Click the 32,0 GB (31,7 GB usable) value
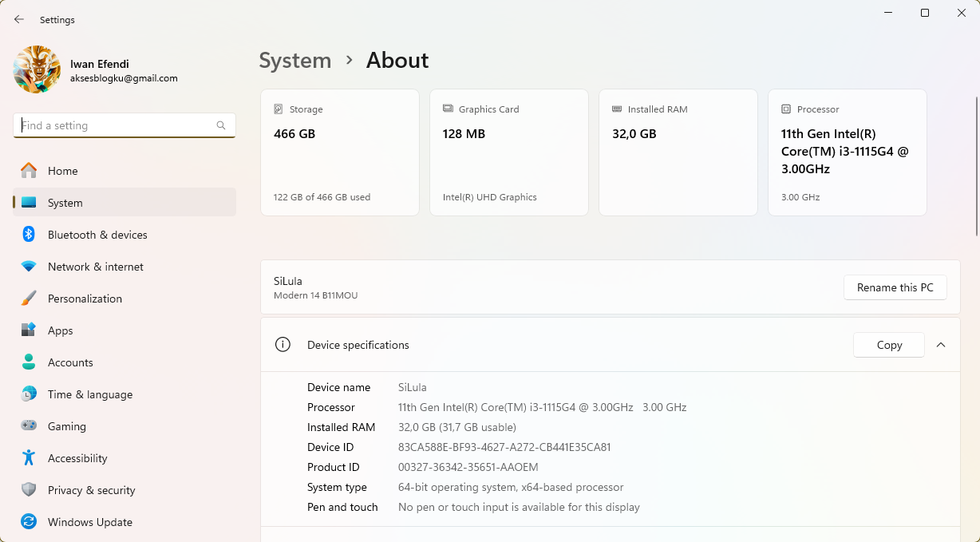Screen dimensions: 980x542 click(x=457, y=427)
